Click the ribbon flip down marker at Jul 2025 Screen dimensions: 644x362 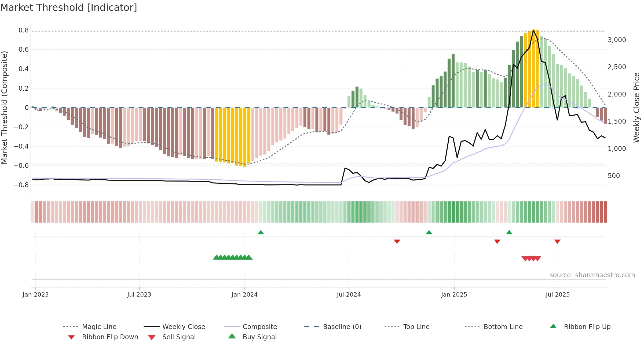click(x=557, y=242)
